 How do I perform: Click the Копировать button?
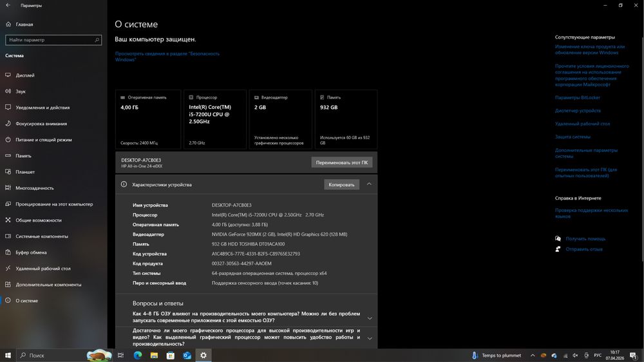tap(341, 184)
